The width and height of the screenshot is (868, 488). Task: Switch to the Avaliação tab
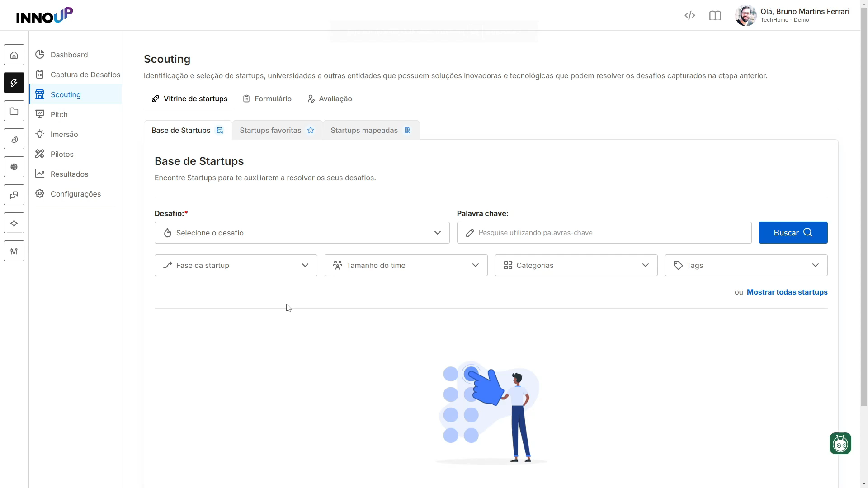point(330,99)
